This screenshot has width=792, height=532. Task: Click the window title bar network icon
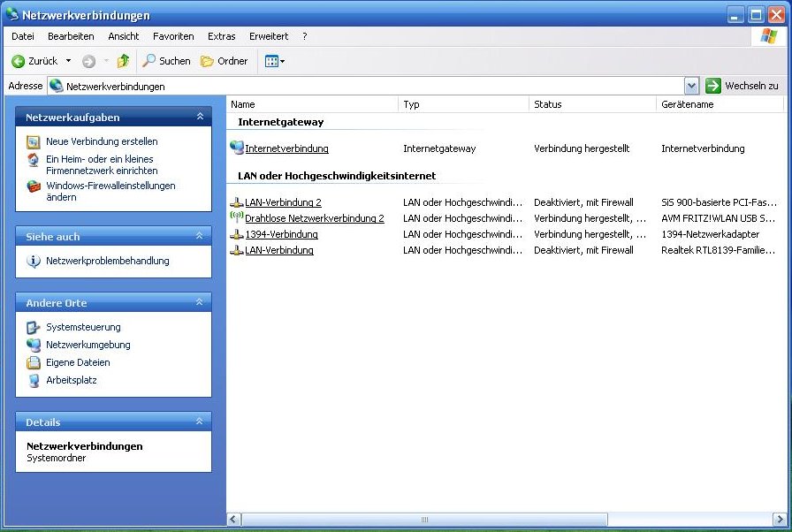coord(12,15)
